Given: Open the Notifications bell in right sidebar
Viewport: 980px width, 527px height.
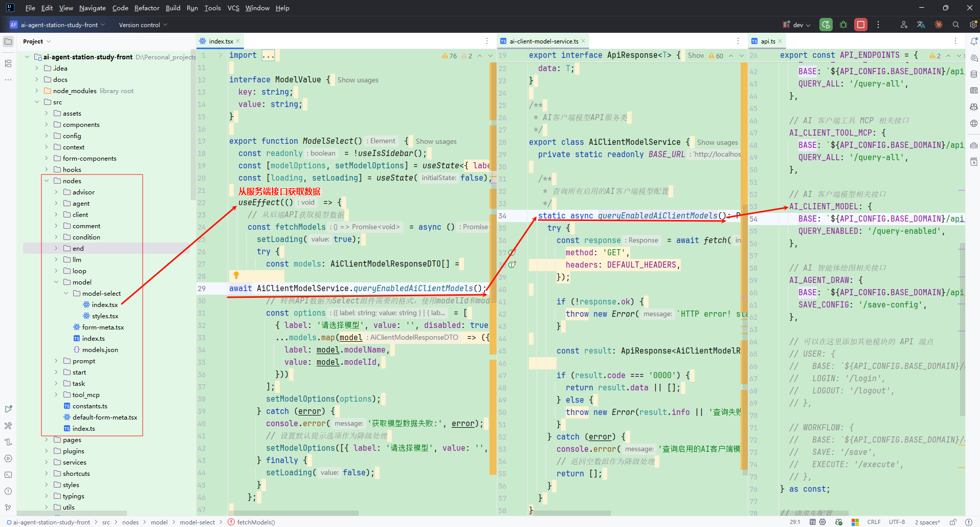Looking at the screenshot, I should (x=974, y=41).
